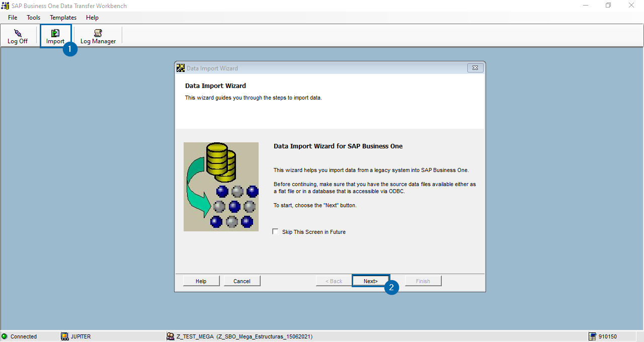Viewport: 644px width, 342px height.
Task: Click the Z_TEST_MEGA company users icon
Action: point(171,336)
